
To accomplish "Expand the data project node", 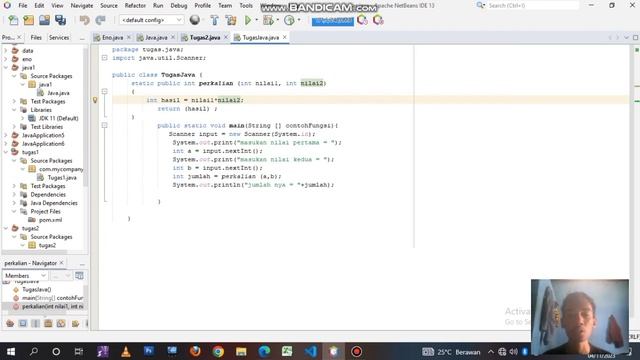I will [6, 51].
